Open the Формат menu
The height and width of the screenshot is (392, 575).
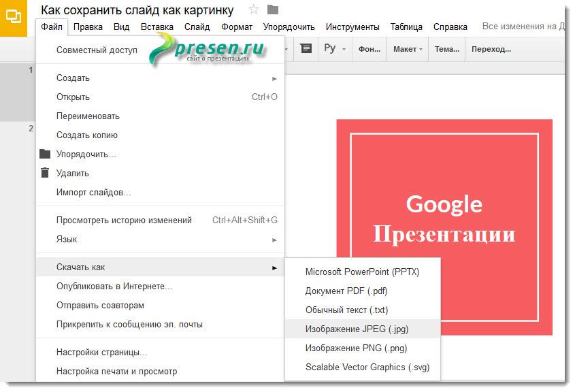237,27
